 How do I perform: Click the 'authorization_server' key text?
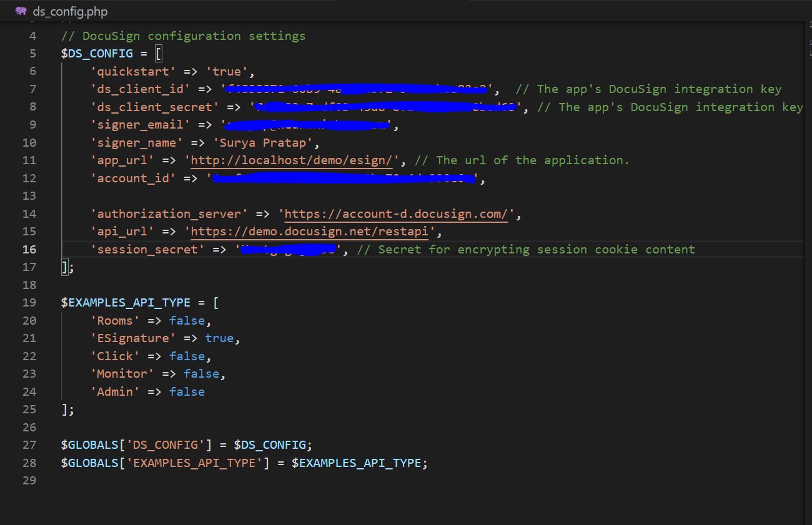[x=169, y=214]
